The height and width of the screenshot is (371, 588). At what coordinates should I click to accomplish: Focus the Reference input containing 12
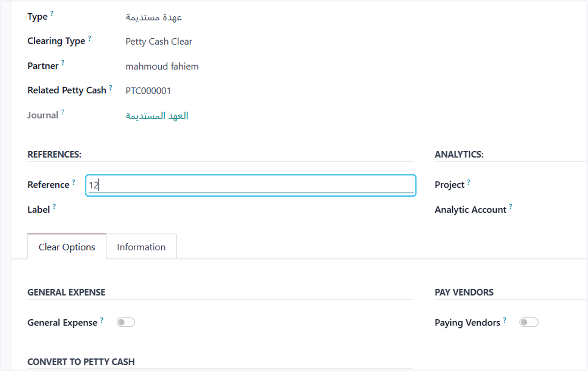pyautogui.click(x=250, y=185)
